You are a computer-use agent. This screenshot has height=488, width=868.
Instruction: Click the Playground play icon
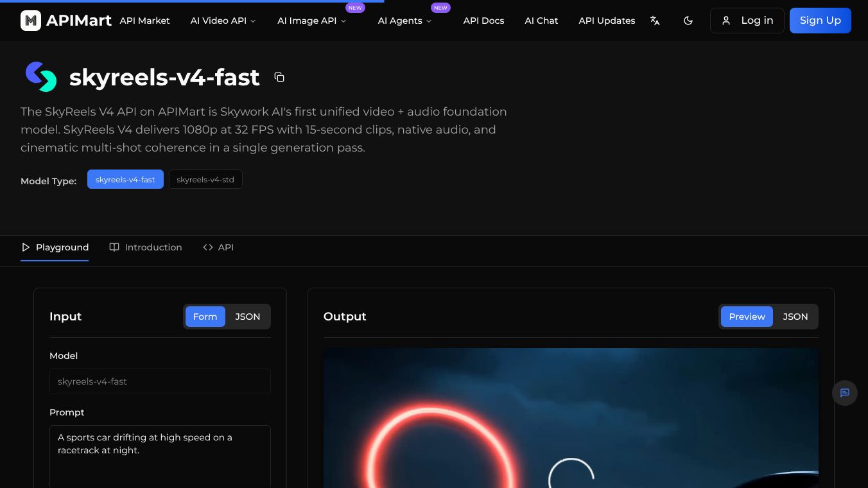point(26,247)
